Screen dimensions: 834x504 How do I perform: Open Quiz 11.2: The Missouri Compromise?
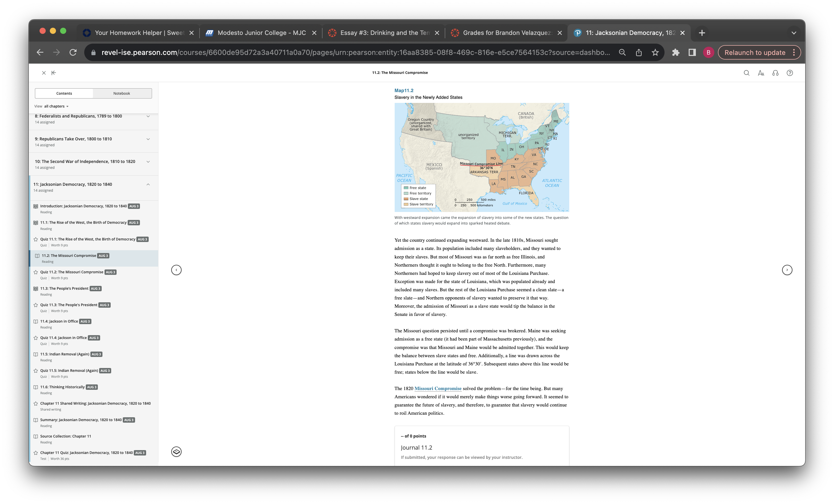[72, 272]
